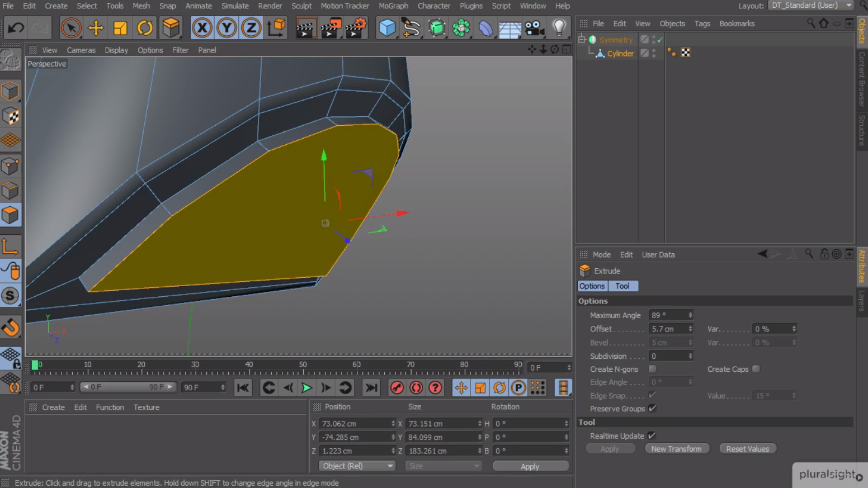
Task: Switch to Polygons mode in left toolbar
Action: tap(11, 215)
